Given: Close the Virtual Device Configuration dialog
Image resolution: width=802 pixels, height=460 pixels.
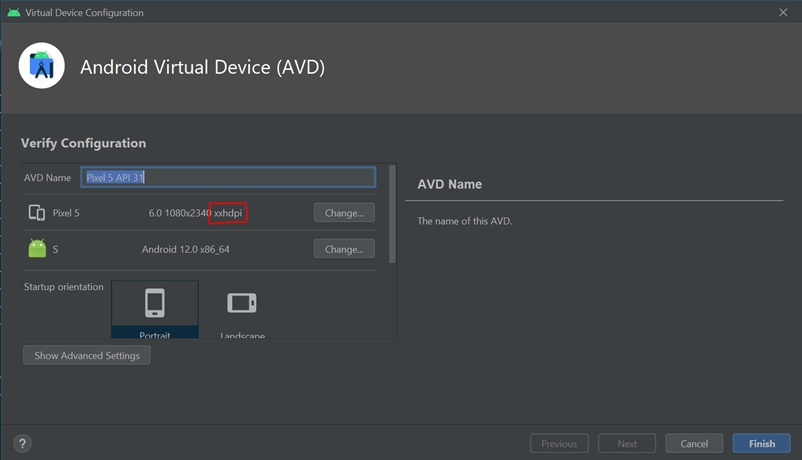Looking at the screenshot, I should [783, 13].
